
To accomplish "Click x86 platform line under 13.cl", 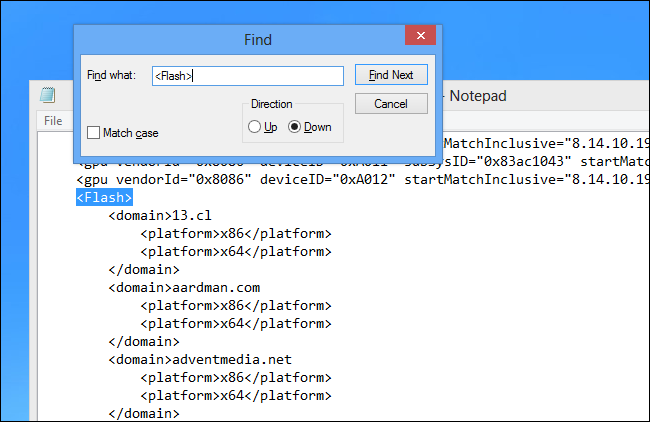I will coord(236,234).
